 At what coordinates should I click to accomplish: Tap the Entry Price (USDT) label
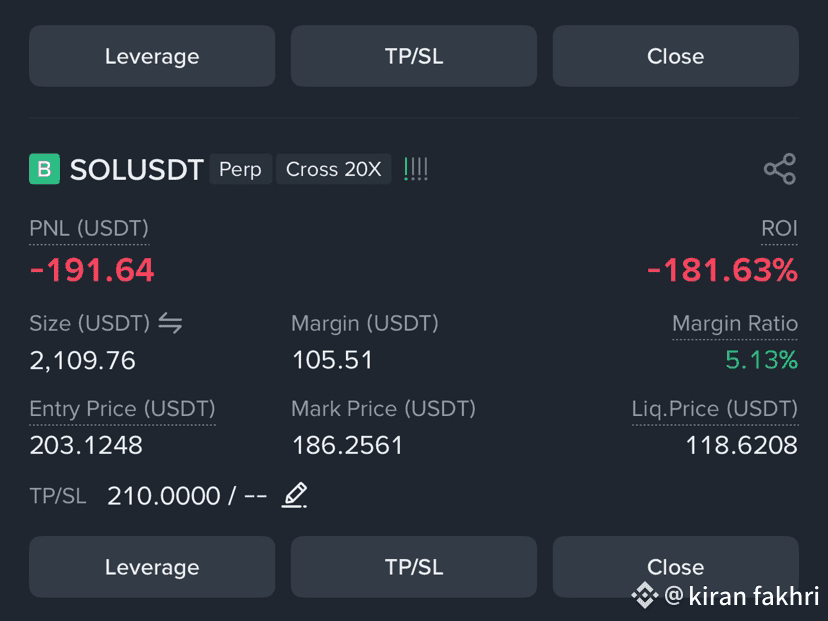point(122,409)
